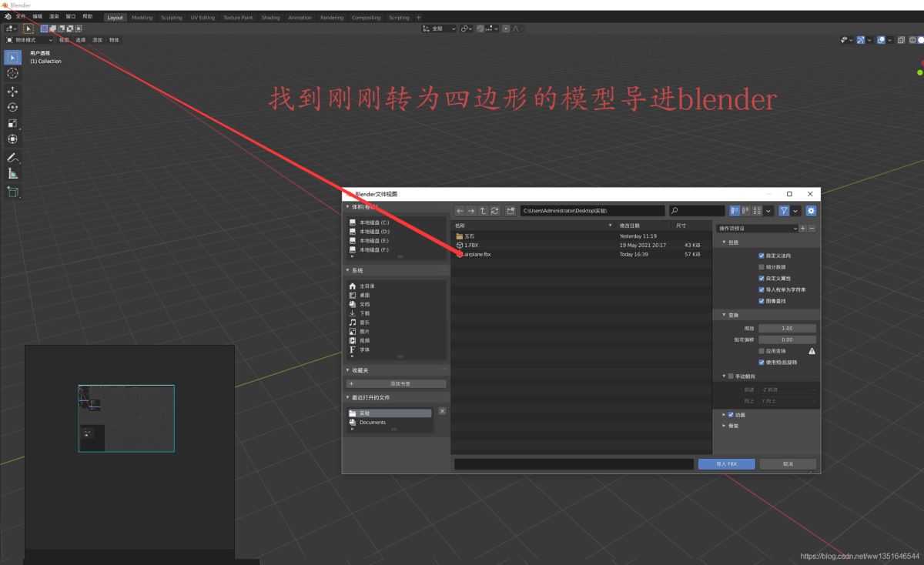This screenshot has width=924, height=565.
Task: Toggle the options gear in file browser
Action: coord(811,211)
